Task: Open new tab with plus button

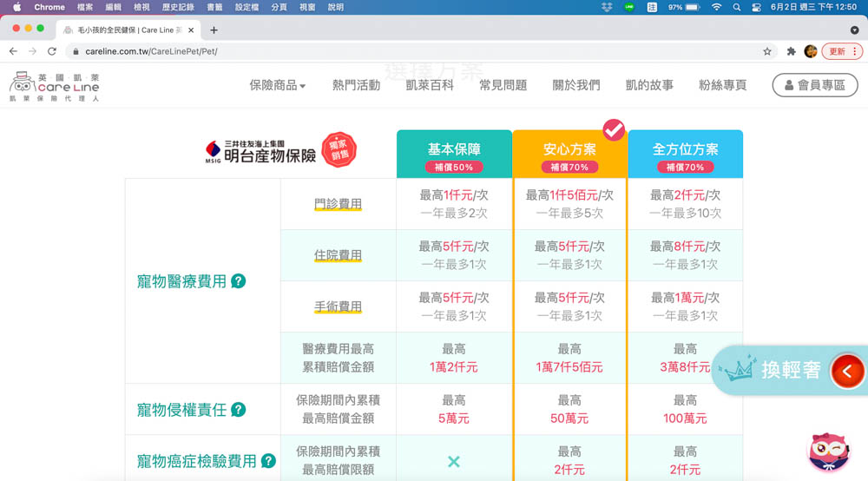Action: pos(214,30)
